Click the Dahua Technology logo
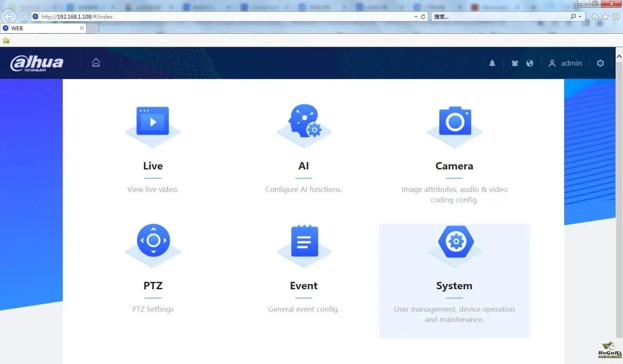 pos(37,63)
